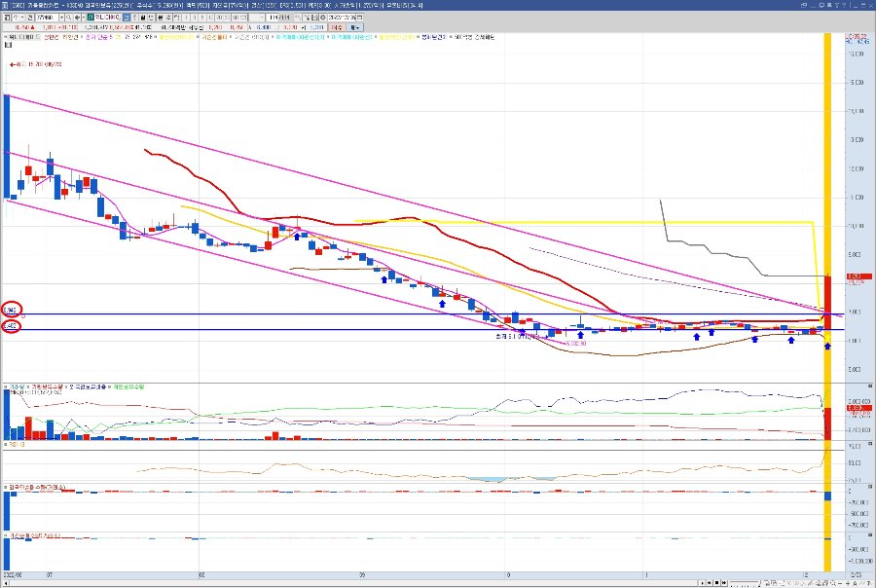Screen dimensions: 876x588
Task: Choose the 120 interval button
Action: coord(243,18)
